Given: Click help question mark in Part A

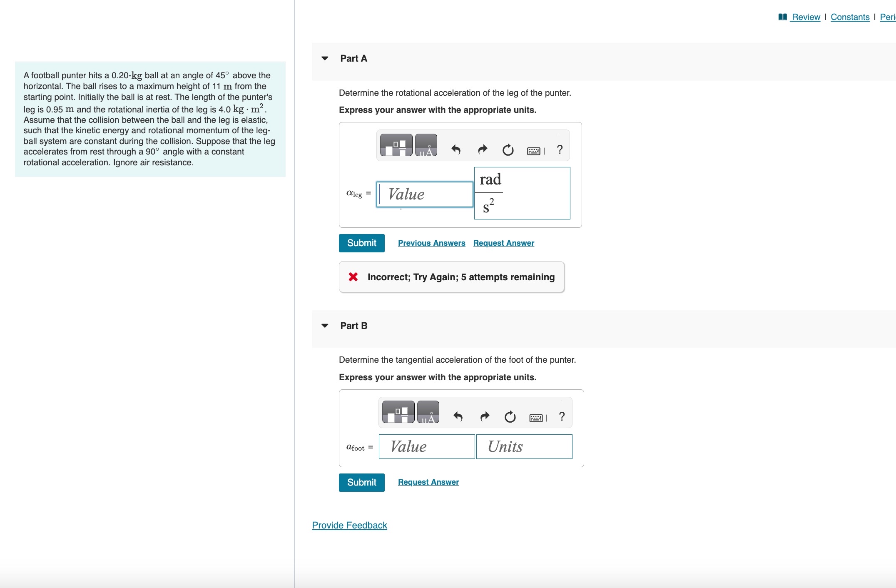Looking at the screenshot, I should click(x=560, y=149).
